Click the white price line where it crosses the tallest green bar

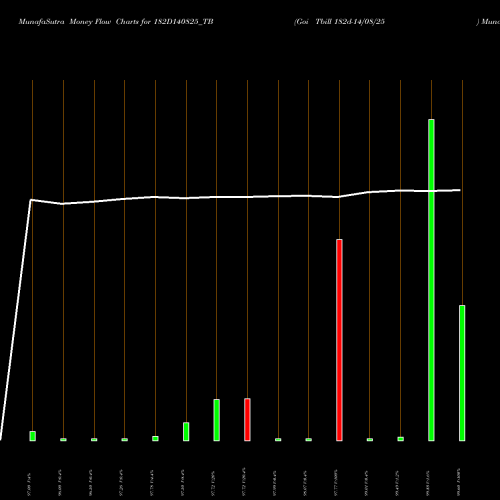(x=431, y=191)
